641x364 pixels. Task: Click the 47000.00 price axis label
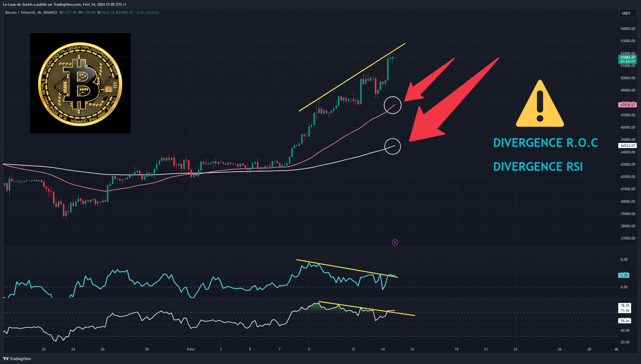(628, 115)
